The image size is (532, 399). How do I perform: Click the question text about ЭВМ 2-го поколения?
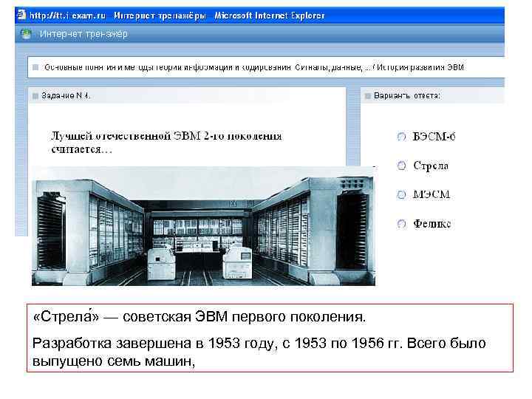166,143
